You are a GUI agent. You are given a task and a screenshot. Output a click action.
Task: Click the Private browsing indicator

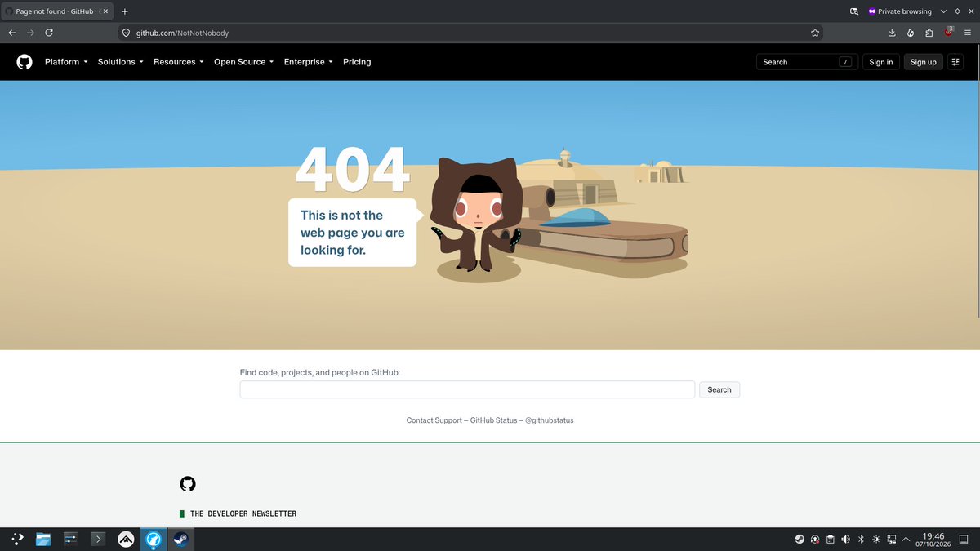pyautogui.click(x=900, y=11)
